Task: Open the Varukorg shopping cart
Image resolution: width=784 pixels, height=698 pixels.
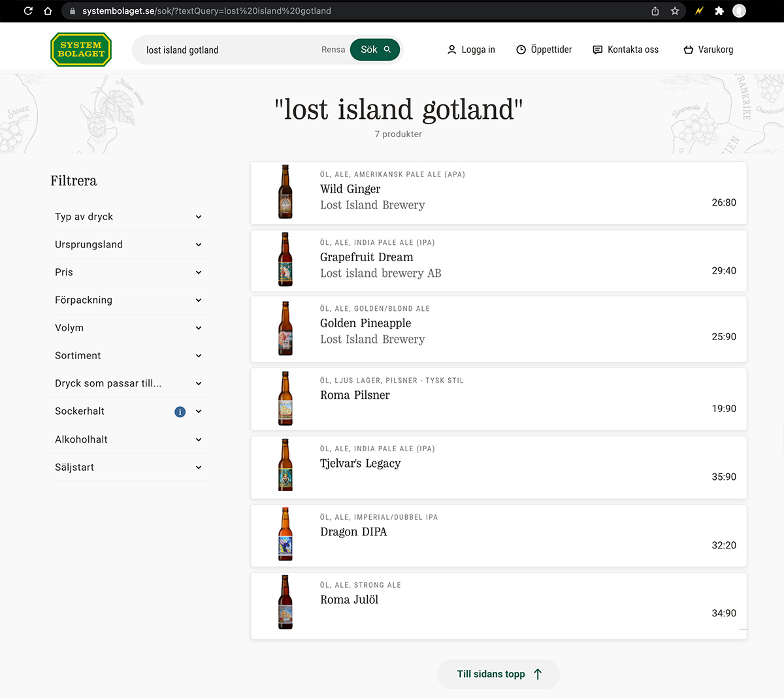Action: click(708, 50)
